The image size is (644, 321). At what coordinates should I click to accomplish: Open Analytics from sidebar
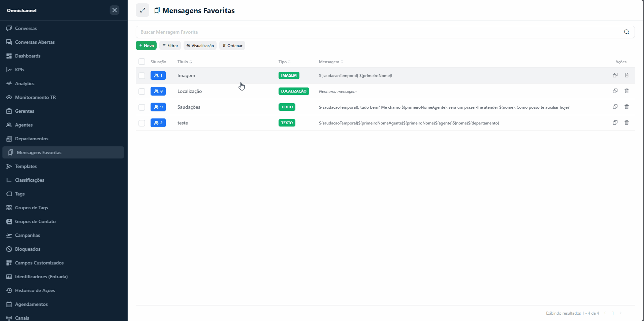tap(63, 83)
